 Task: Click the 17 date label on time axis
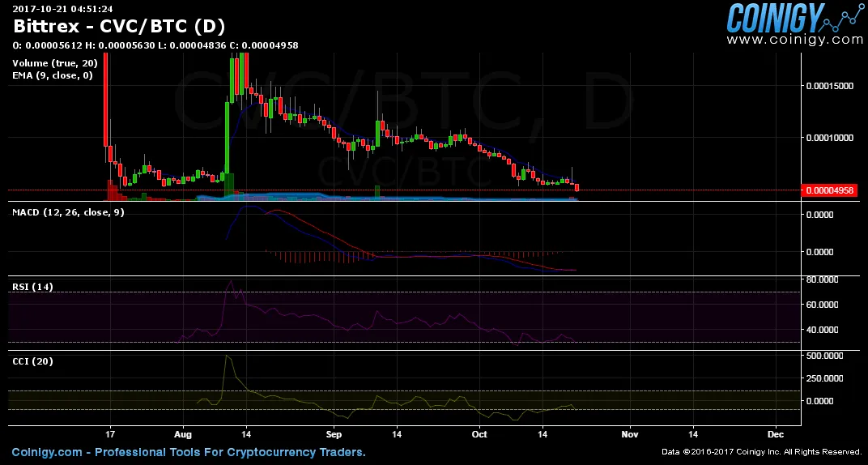point(111,434)
